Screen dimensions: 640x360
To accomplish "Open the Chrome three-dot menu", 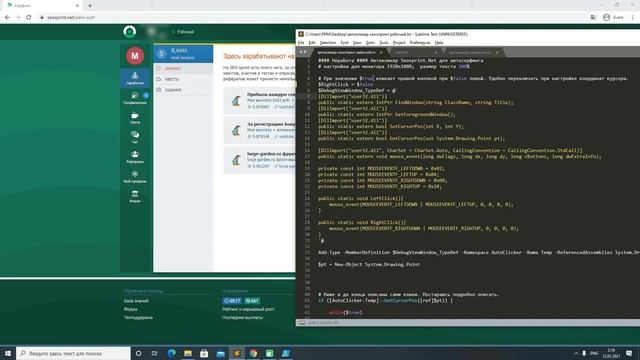I will click(x=633, y=18).
